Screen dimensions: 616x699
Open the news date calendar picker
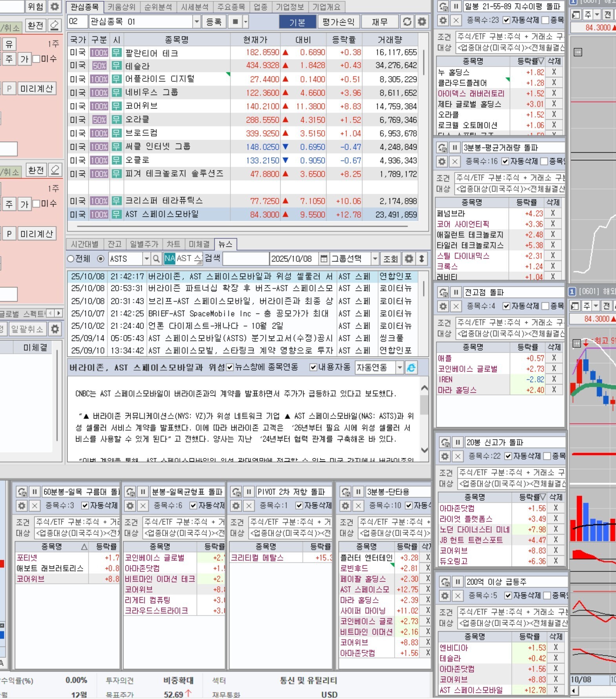pyautogui.click(x=324, y=259)
